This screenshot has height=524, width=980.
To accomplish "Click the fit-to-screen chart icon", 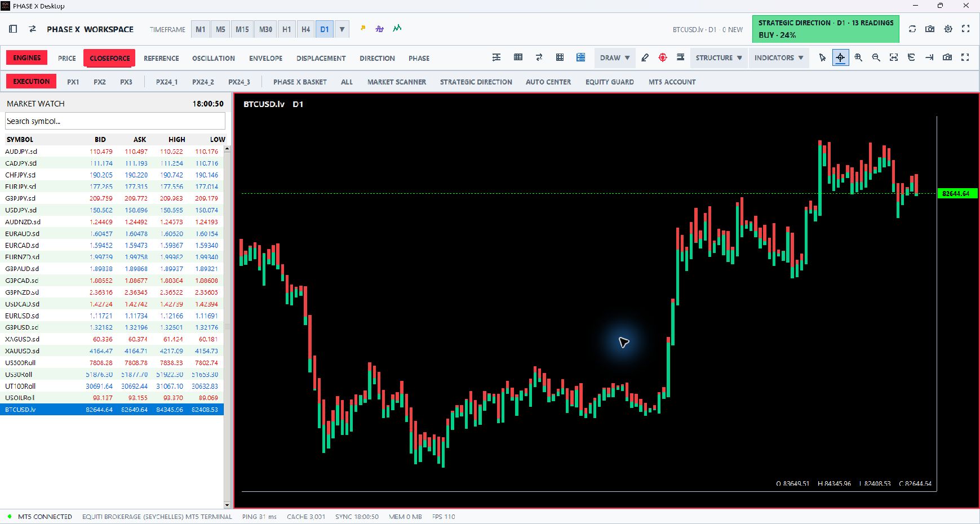I will [894, 57].
